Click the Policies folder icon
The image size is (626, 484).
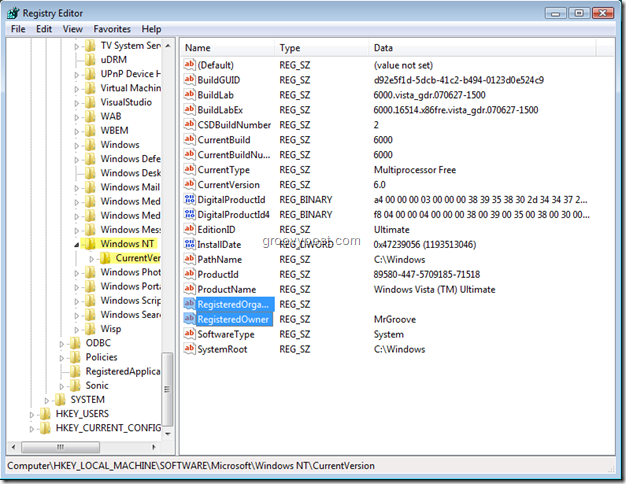[x=75, y=357]
